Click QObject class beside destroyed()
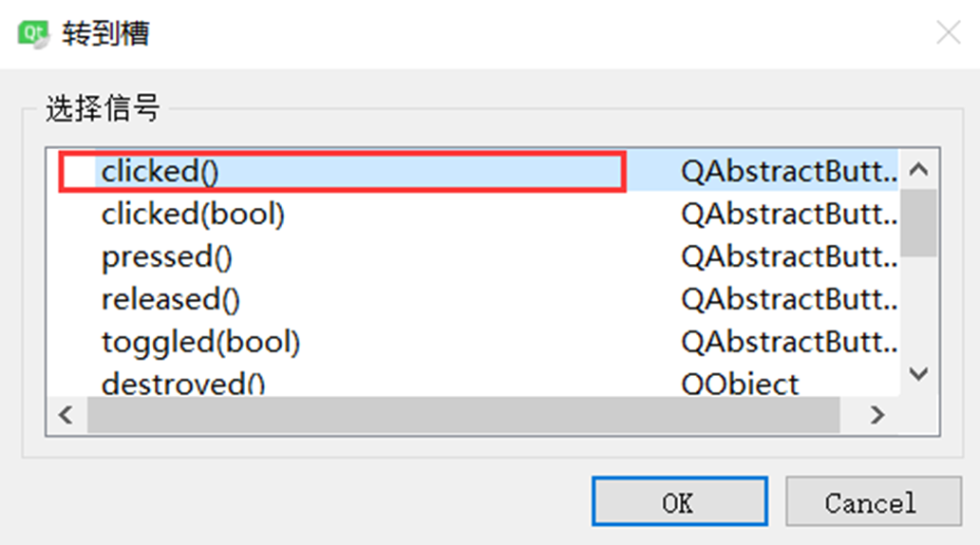980x545 pixels. tap(740, 385)
